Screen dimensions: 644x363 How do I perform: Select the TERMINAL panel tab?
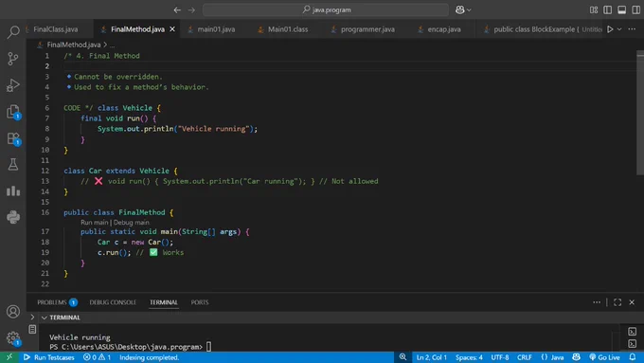pyautogui.click(x=164, y=302)
